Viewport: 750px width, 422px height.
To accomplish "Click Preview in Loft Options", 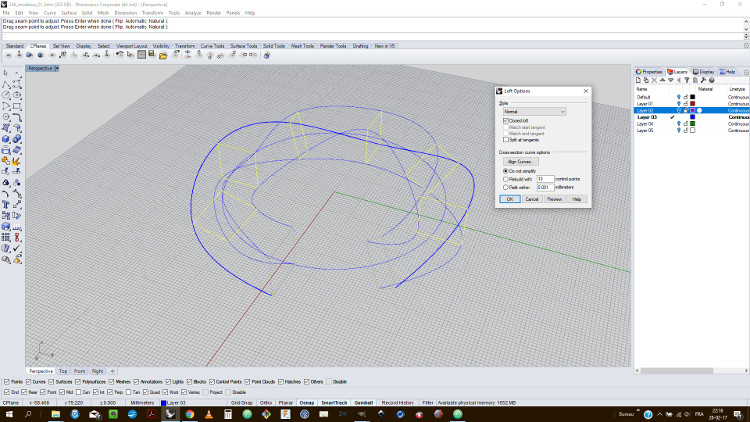I will click(554, 199).
